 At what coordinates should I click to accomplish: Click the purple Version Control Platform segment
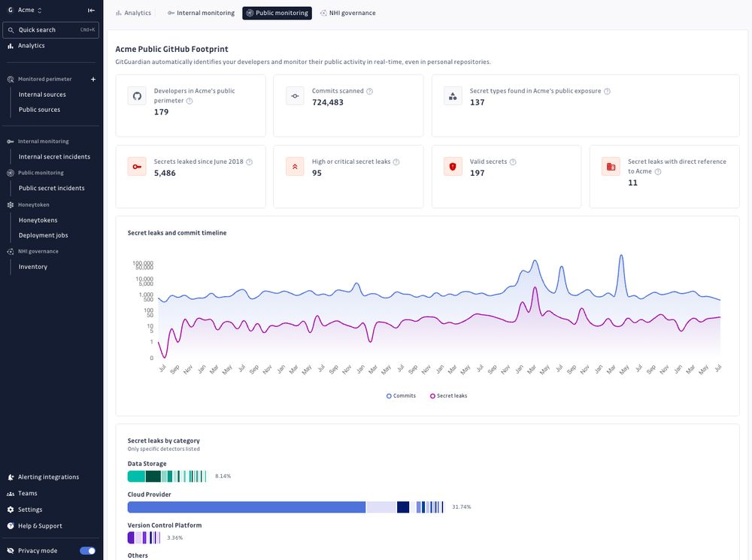tap(131, 538)
